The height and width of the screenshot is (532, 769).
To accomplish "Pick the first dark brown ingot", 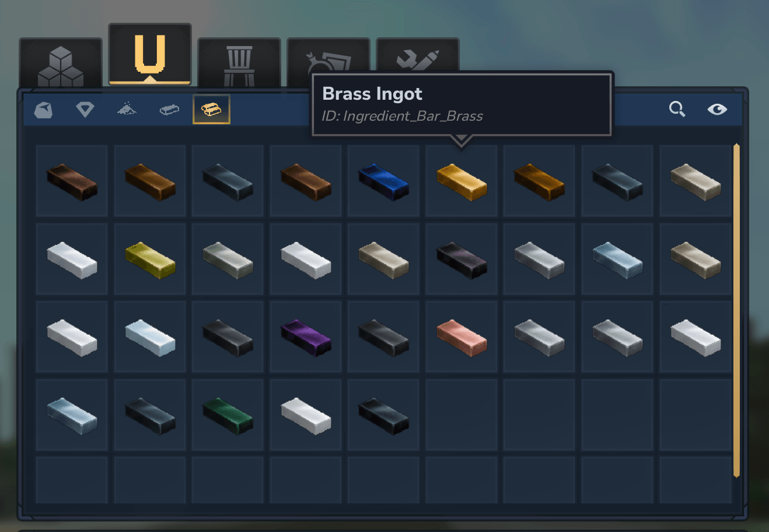I will (72, 181).
